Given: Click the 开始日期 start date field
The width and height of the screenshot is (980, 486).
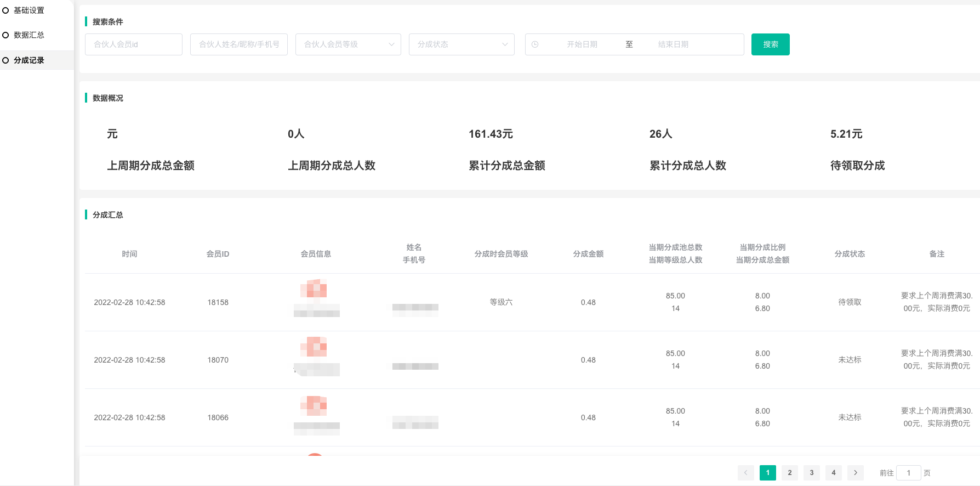Looking at the screenshot, I should point(582,44).
